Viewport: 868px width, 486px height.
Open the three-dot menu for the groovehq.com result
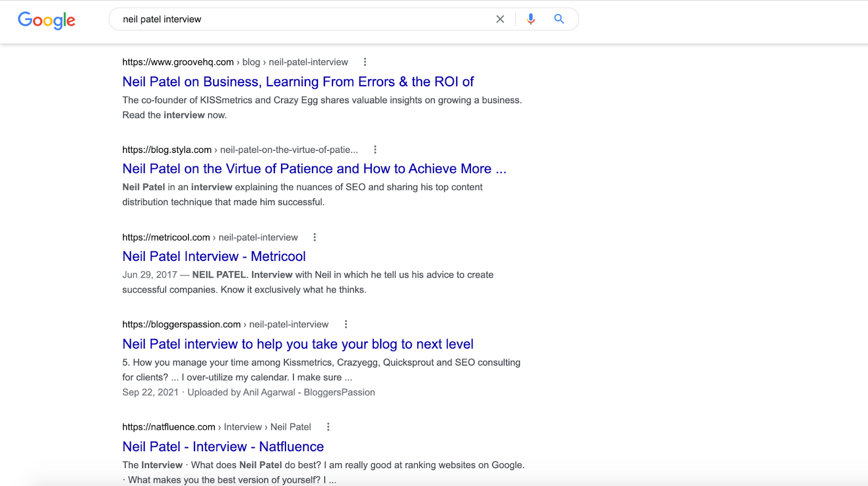(x=365, y=62)
